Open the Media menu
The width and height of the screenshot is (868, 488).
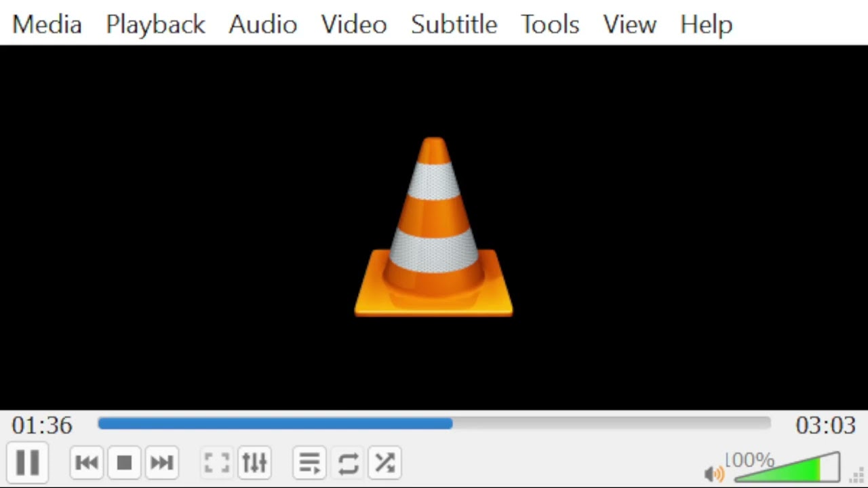coord(47,24)
